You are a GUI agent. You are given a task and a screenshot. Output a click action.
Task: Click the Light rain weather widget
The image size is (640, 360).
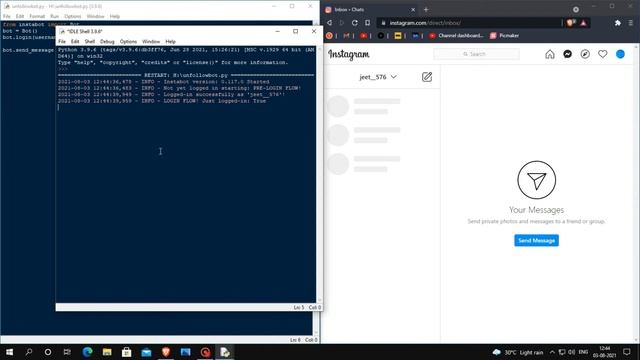tap(518, 352)
